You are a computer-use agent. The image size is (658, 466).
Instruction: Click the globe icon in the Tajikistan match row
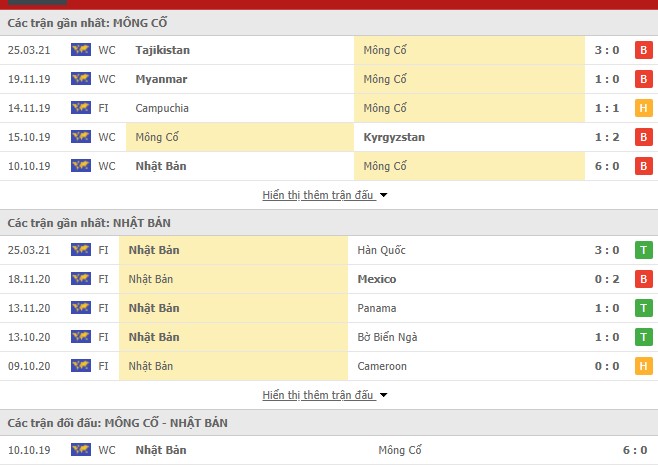81,50
